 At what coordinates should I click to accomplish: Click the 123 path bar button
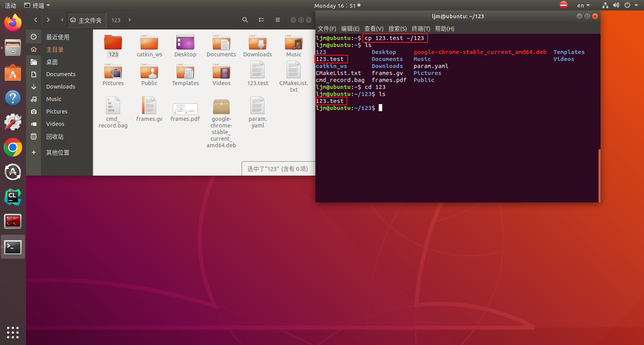[116, 20]
